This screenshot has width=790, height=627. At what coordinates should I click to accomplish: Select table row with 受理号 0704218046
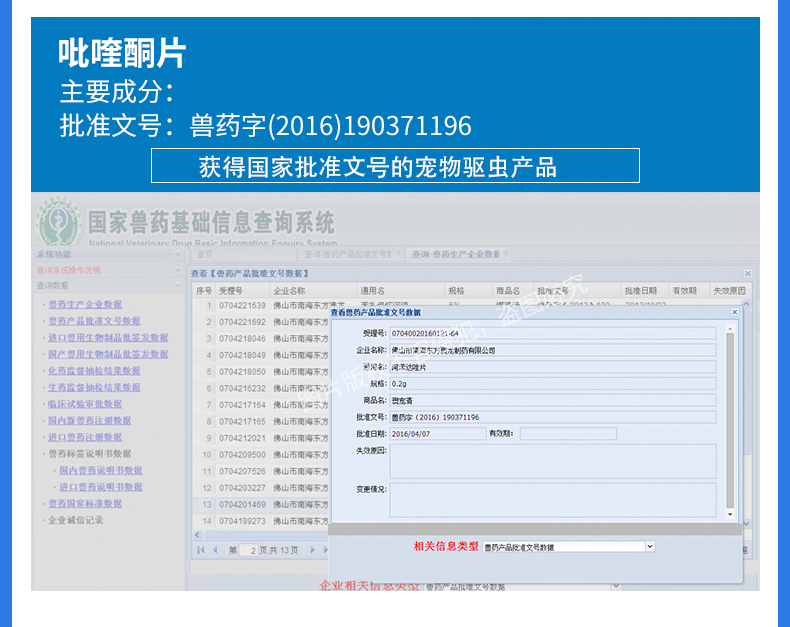click(x=260, y=338)
